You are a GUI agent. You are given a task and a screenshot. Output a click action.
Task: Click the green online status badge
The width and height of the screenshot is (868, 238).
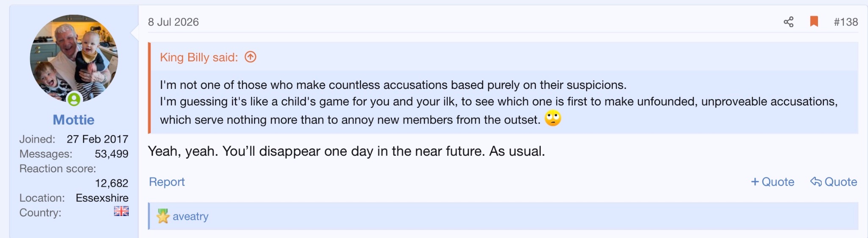click(x=74, y=99)
